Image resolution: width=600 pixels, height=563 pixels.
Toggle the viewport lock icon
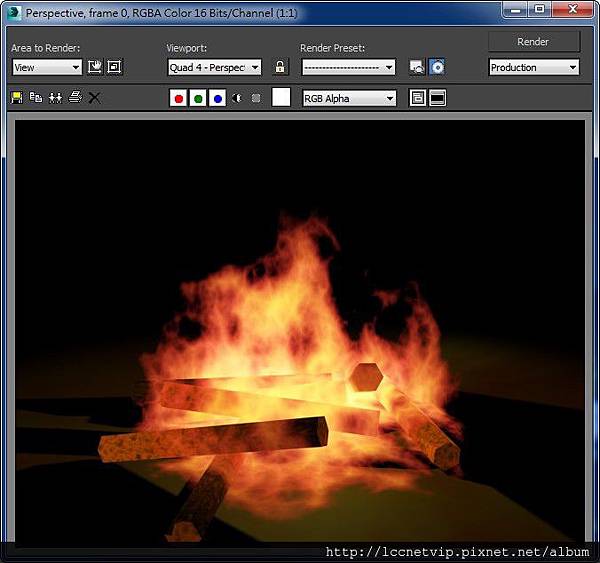coord(281,67)
